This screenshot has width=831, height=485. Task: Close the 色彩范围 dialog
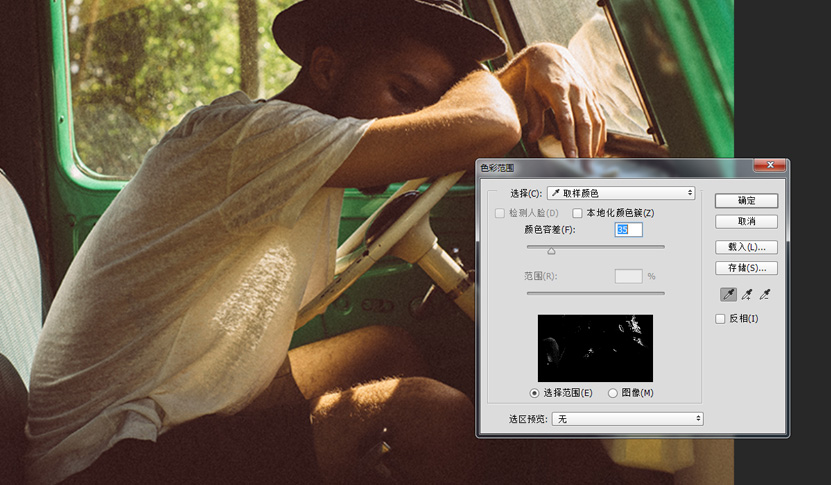[x=770, y=165]
